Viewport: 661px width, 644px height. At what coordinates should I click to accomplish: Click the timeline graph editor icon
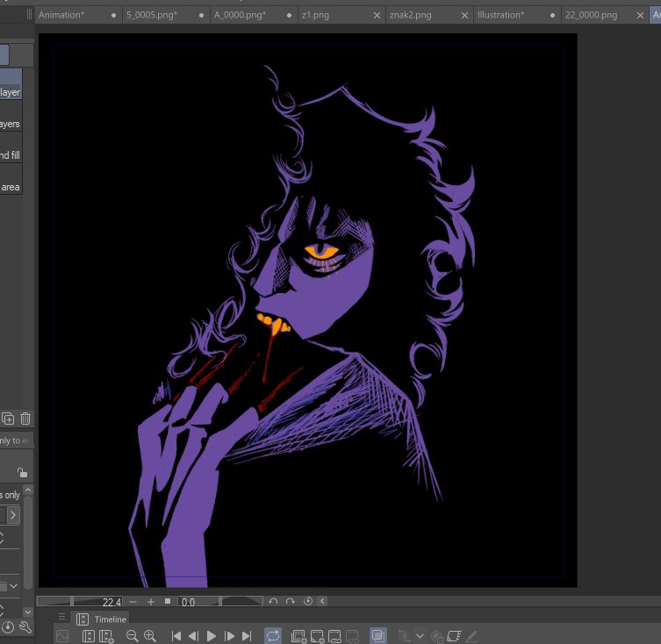(x=62, y=636)
